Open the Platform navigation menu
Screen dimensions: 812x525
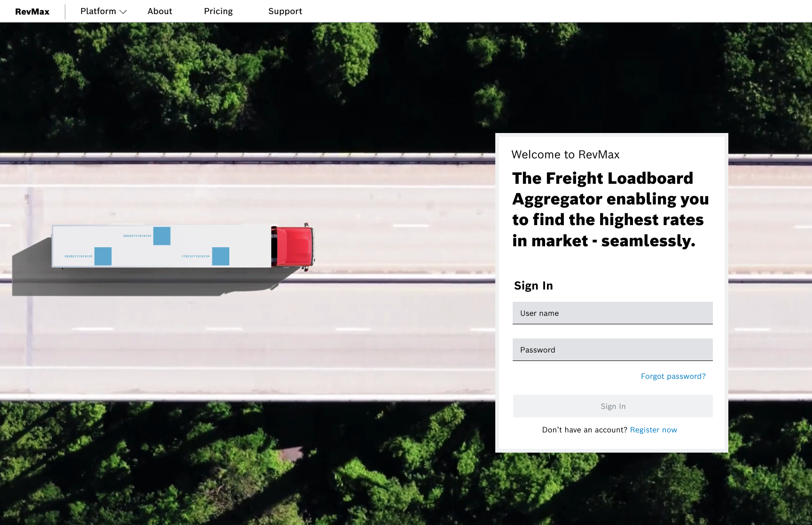click(98, 11)
